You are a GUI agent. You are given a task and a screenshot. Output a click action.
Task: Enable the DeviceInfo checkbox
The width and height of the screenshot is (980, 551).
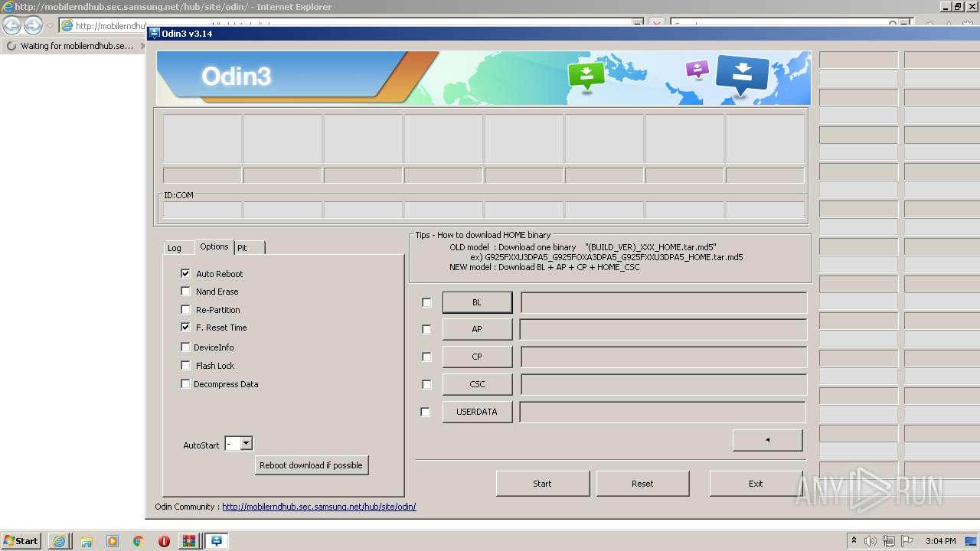coord(185,347)
